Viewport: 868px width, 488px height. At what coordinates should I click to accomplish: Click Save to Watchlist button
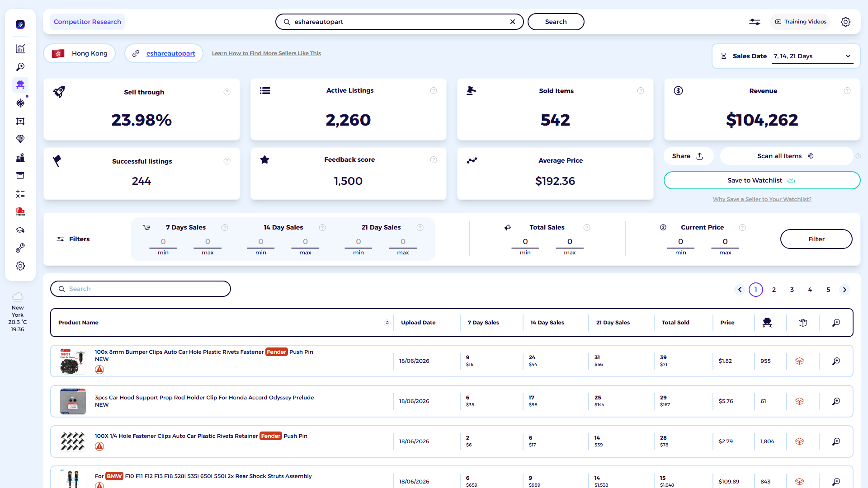pos(762,180)
